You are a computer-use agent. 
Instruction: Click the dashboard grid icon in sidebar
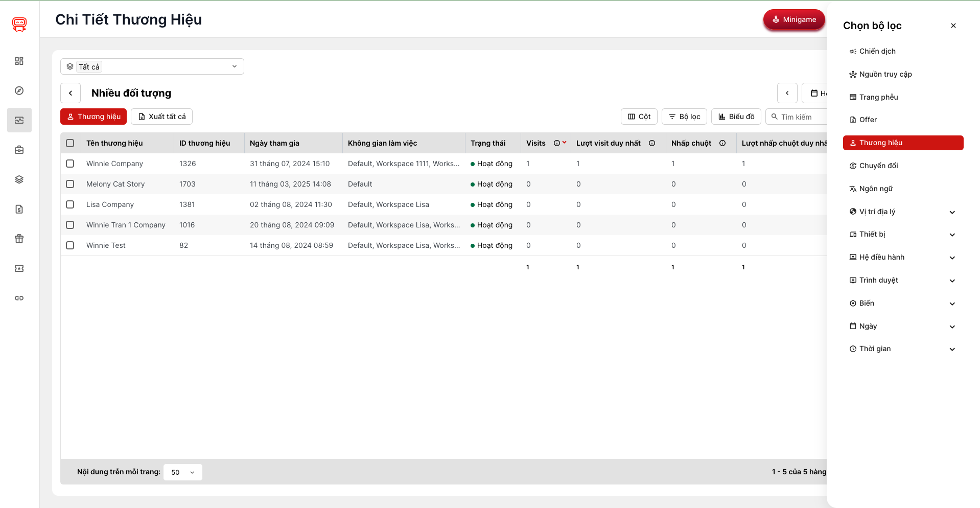point(19,61)
